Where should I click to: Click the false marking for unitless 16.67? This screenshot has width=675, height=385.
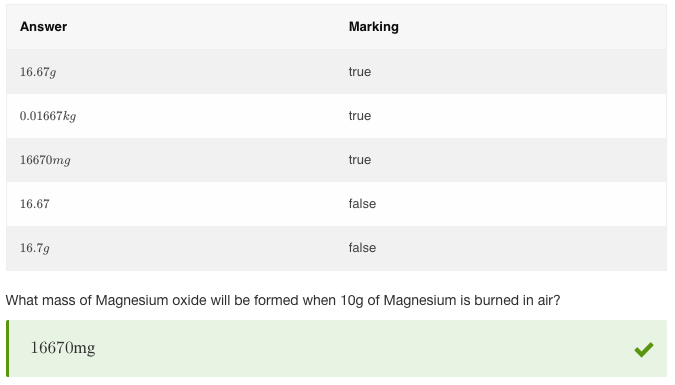pyautogui.click(x=362, y=204)
